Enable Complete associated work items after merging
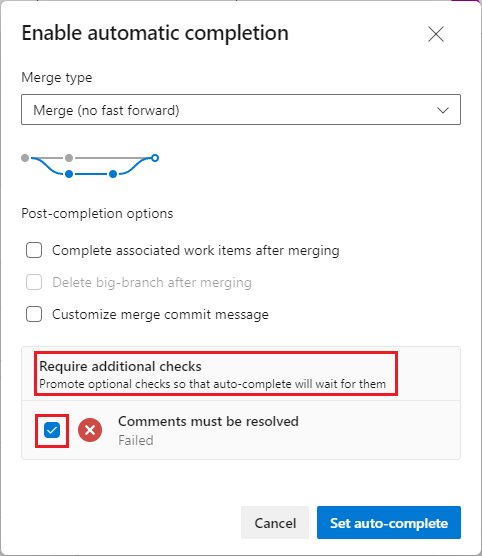The width and height of the screenshot is (482, 556). click(34, 250)
